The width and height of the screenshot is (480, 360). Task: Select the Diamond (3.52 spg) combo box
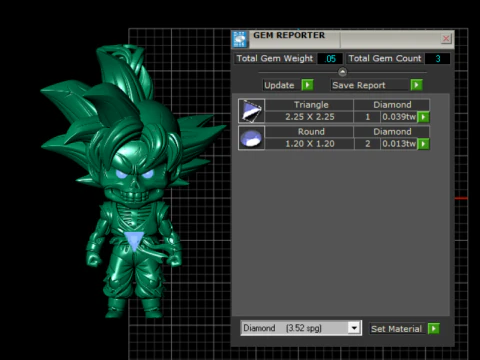[x=301, y=328]
